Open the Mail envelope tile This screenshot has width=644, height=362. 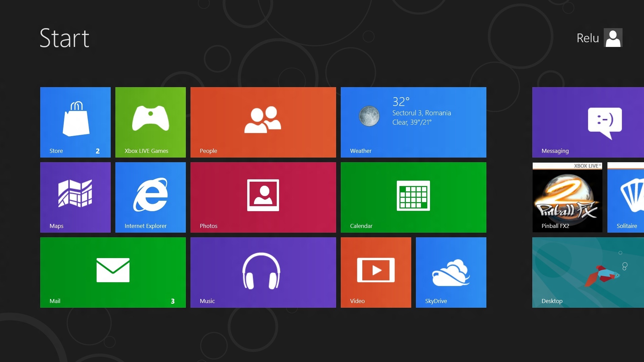click(113, 273)
